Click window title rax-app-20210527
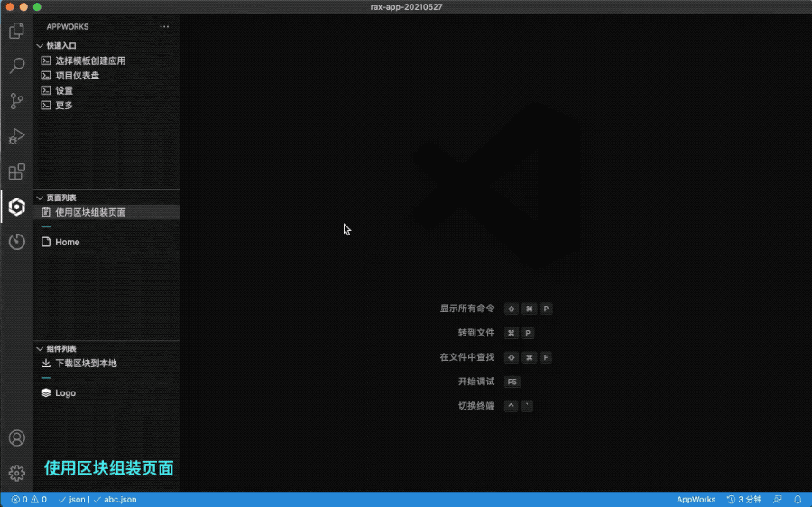Image resolution: width=812 pixels, height=507 pixels. click(x=406, y=6)
